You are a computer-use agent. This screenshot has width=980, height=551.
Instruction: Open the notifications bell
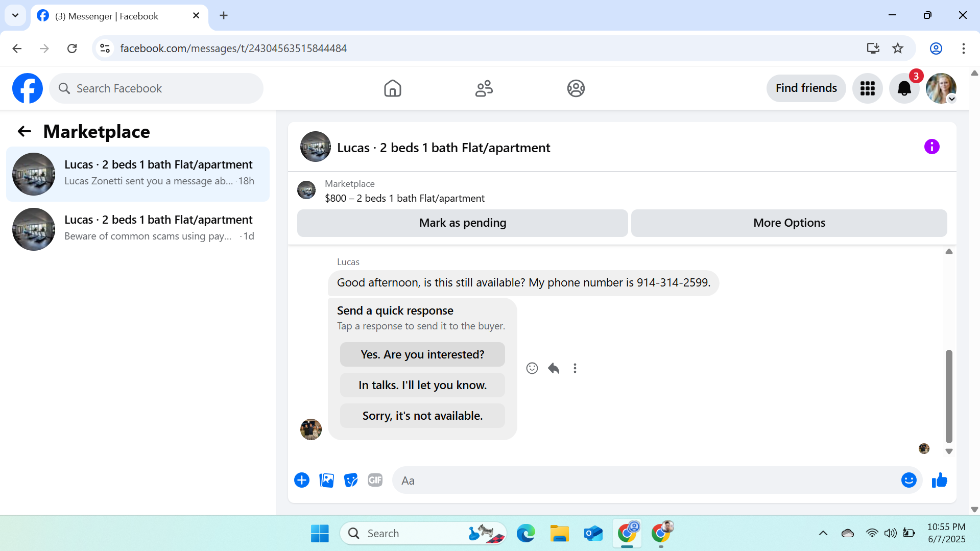pyautogui.click(x=904, y=88)
